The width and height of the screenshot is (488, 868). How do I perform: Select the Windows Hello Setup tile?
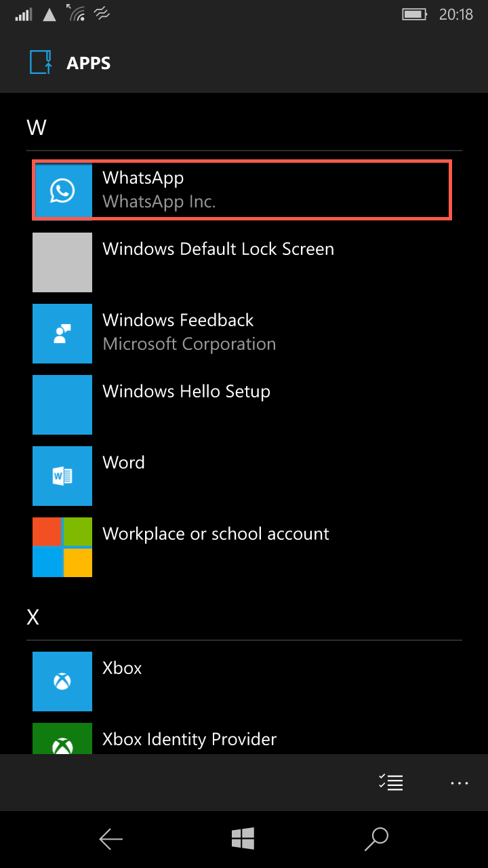(x=62, y=405)
